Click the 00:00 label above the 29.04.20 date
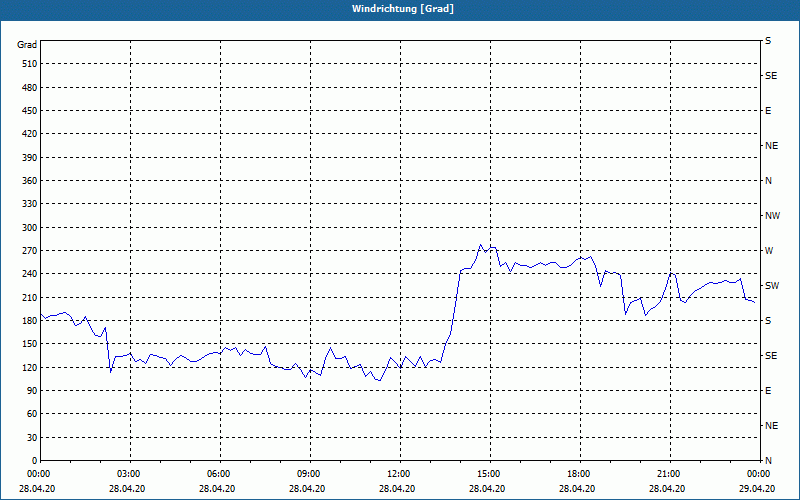The image size is (800, 500). [x=759, y=474]
